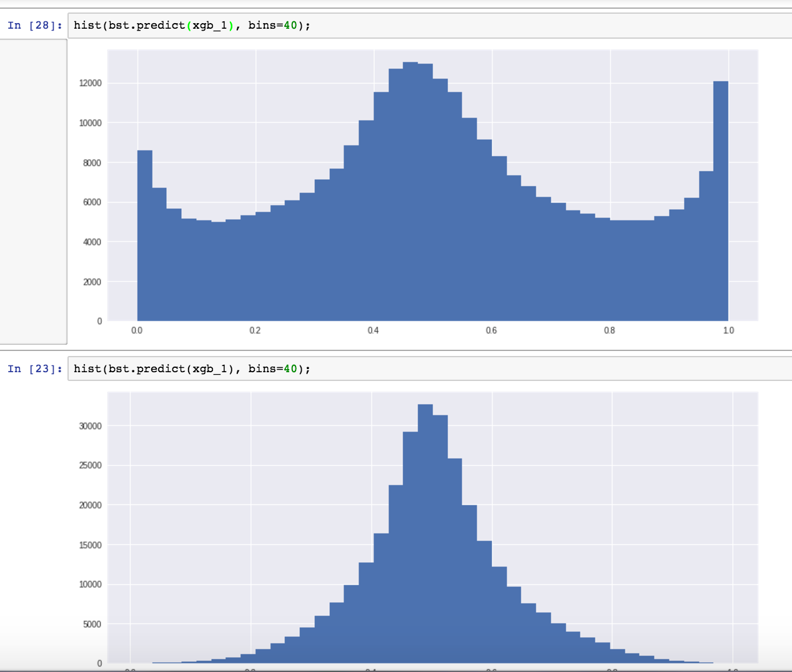Click the 6000 y-axis label in first plot
This screenshot has height=672, width=792.
coord(92,202)
